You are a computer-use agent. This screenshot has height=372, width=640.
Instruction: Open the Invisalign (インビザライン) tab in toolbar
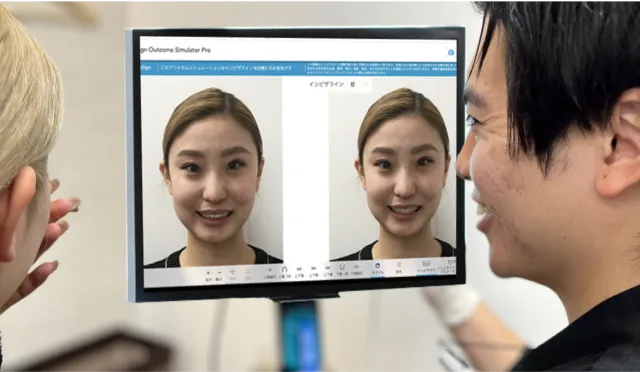tap(427, 267)
